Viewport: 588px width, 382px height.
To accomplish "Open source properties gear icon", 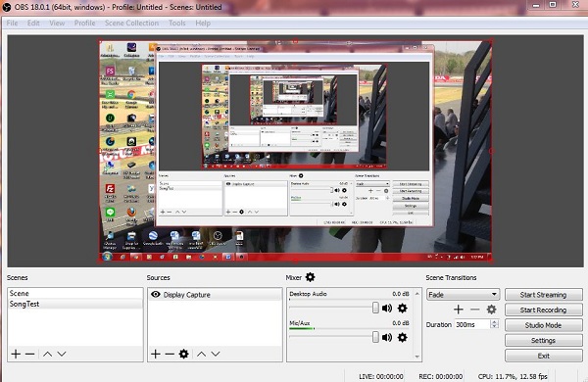I will [x=184, y=354].
